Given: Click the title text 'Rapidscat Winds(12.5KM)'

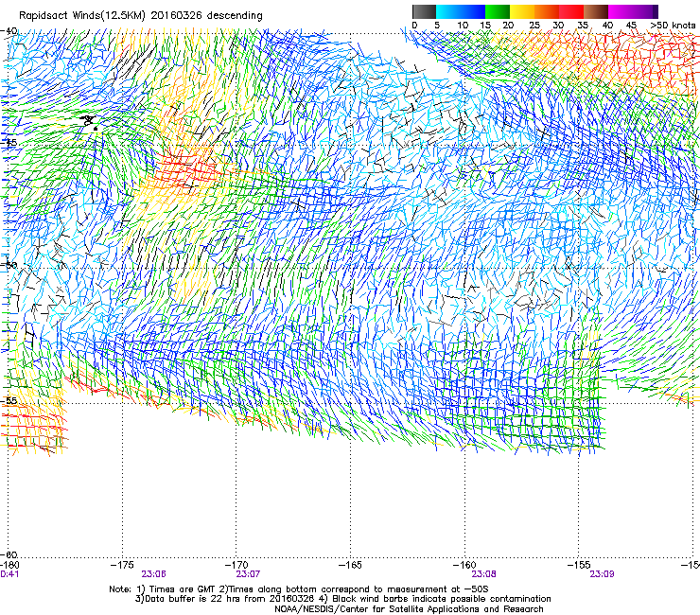Looking at the screenshot, I should pos(82,16).
